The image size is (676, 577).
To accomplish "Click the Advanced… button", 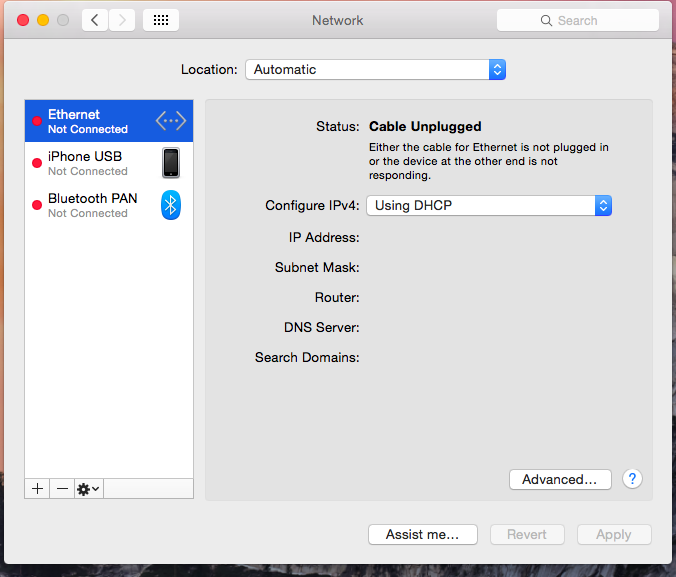I will 560,480.
